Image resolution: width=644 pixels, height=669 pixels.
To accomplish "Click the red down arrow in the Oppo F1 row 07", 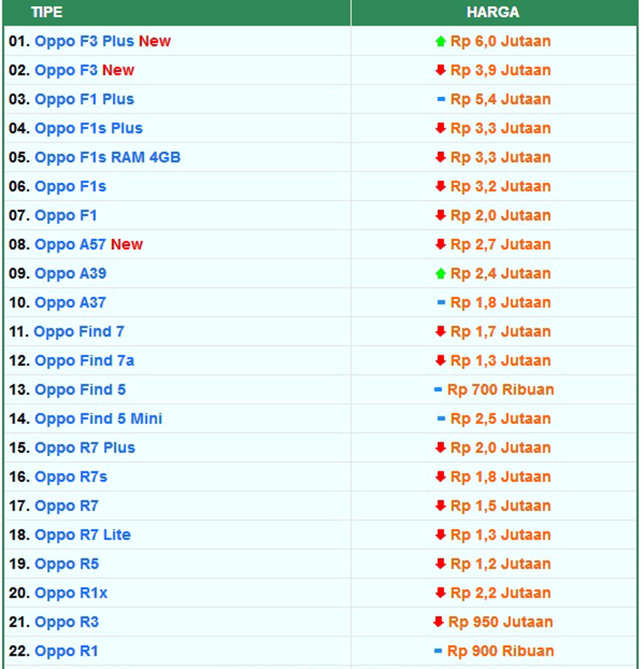I will (440, 215).
